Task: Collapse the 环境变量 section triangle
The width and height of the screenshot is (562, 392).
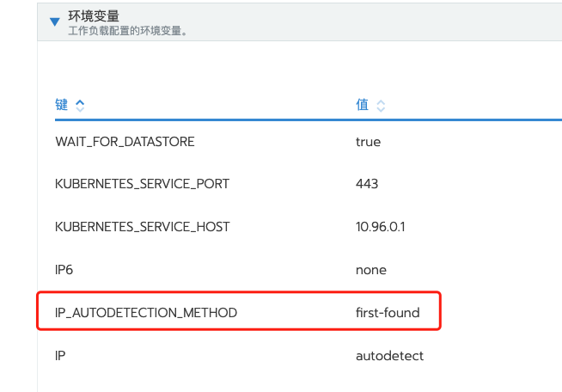Action: coord(55,21)
